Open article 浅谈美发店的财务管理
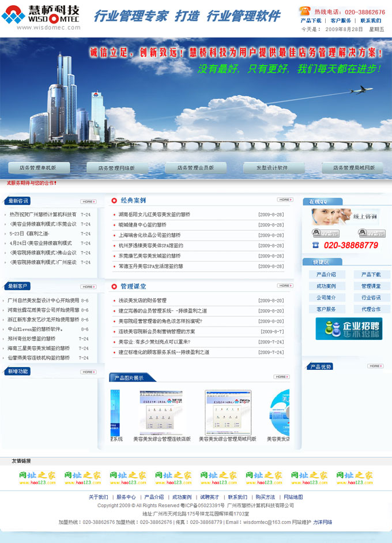Viewport: 392px width, 543px height. pyautogui.click(x=142, y=301)
